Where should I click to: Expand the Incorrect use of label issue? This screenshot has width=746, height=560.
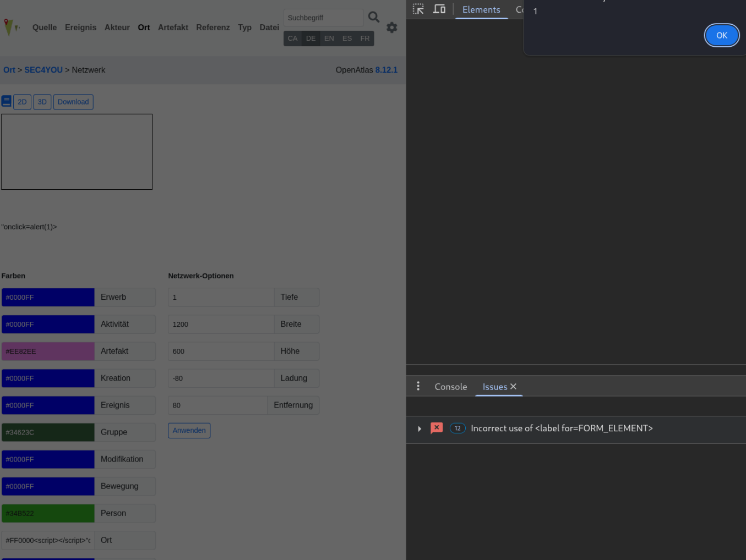pyautogui.click(x=420, y=429)
